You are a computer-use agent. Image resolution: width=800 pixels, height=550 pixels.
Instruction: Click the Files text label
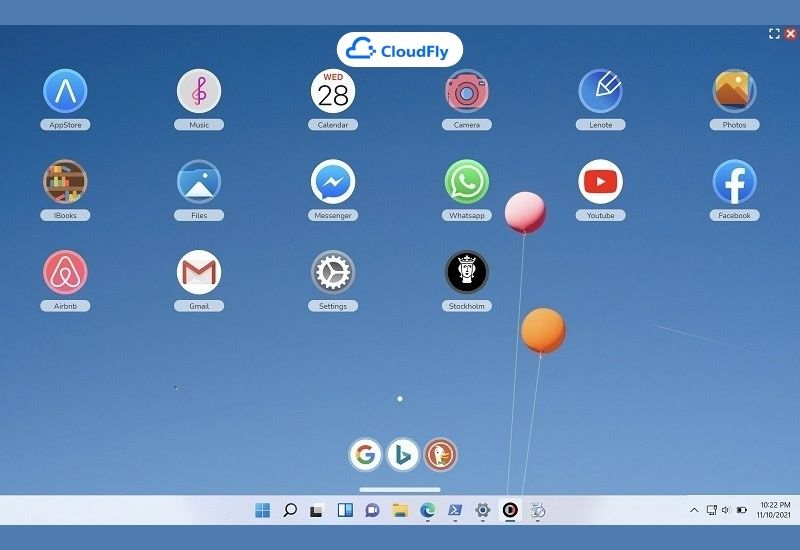[199, 215]
